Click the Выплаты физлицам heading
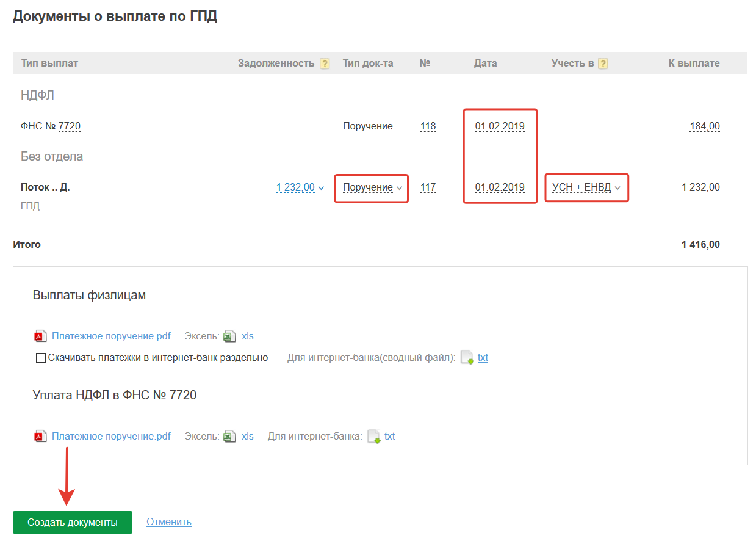Screen dimensions: 756x541 pos(89,296)
